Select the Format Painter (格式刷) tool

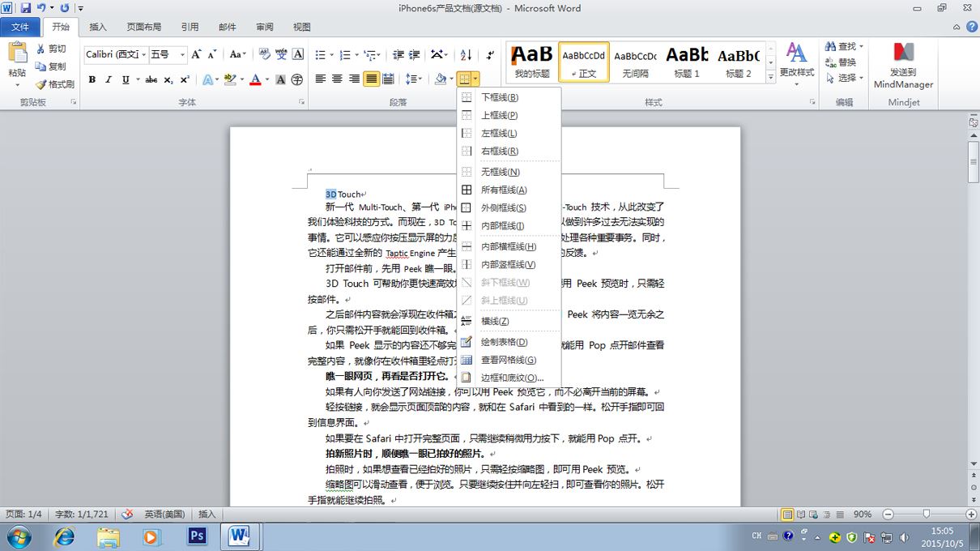54,84
